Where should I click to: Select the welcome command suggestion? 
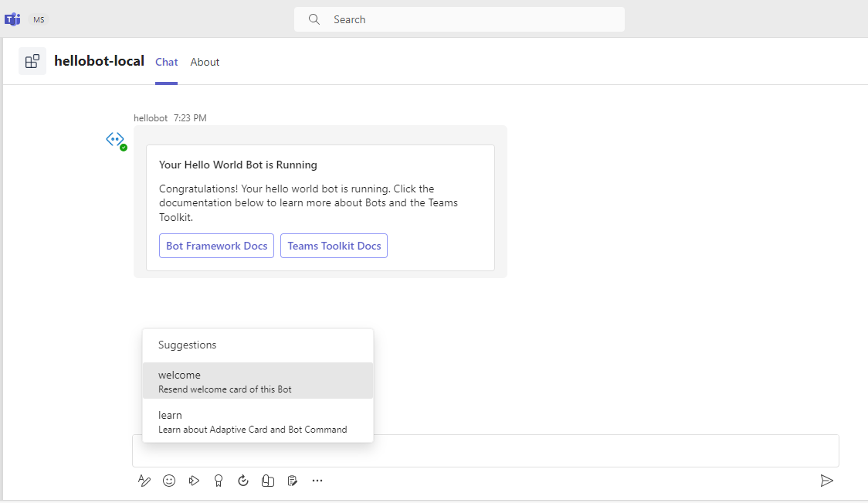(x=257, y=381)
